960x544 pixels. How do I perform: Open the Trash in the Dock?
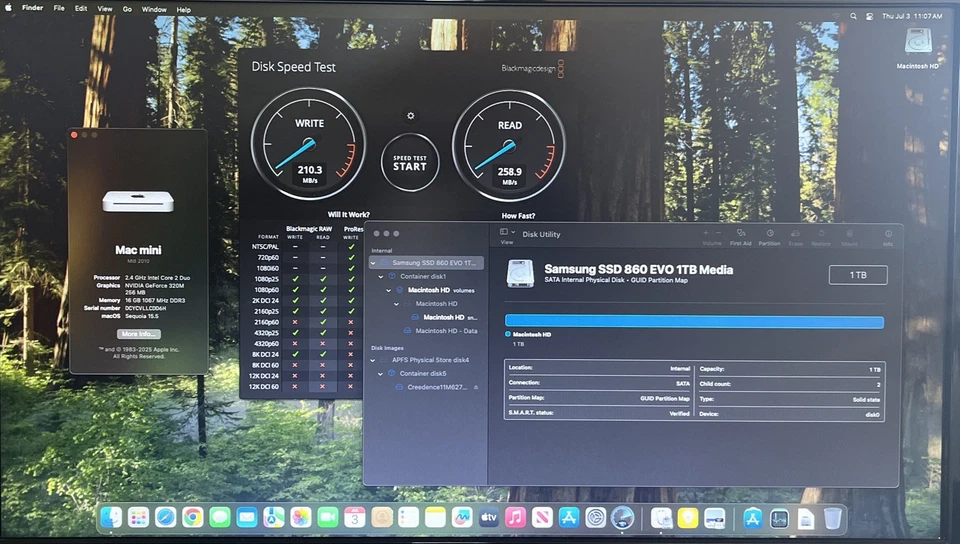tap(832, 518)
